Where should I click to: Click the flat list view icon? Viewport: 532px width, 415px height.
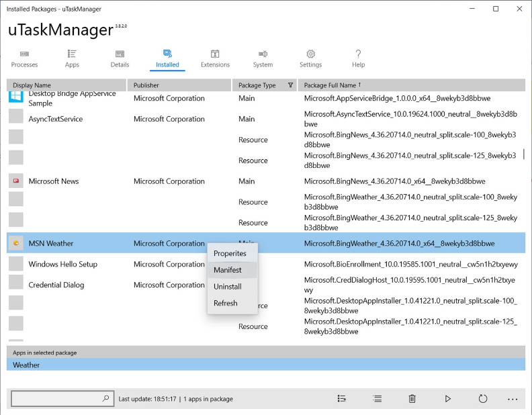click(x=377, y=399)
